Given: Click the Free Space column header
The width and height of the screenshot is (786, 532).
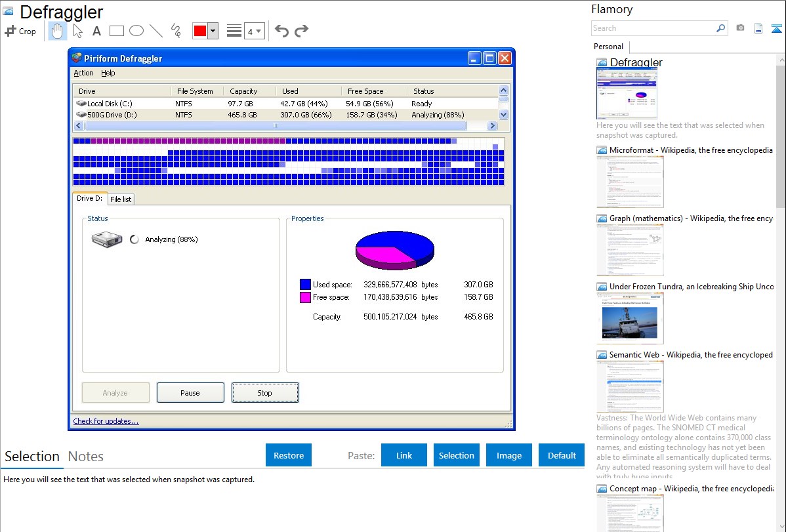Looking at the screenshot, I should click(x=375, y=91).
